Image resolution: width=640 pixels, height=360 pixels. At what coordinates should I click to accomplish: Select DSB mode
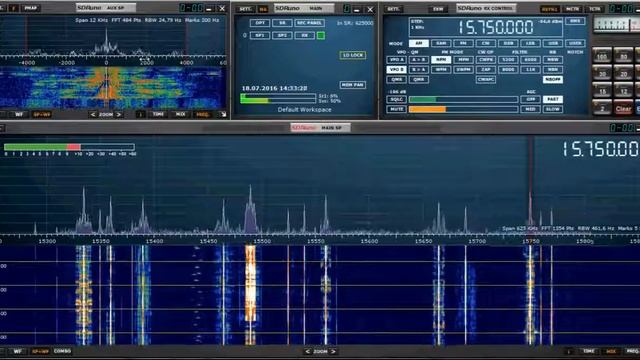[x=508, y=43]
